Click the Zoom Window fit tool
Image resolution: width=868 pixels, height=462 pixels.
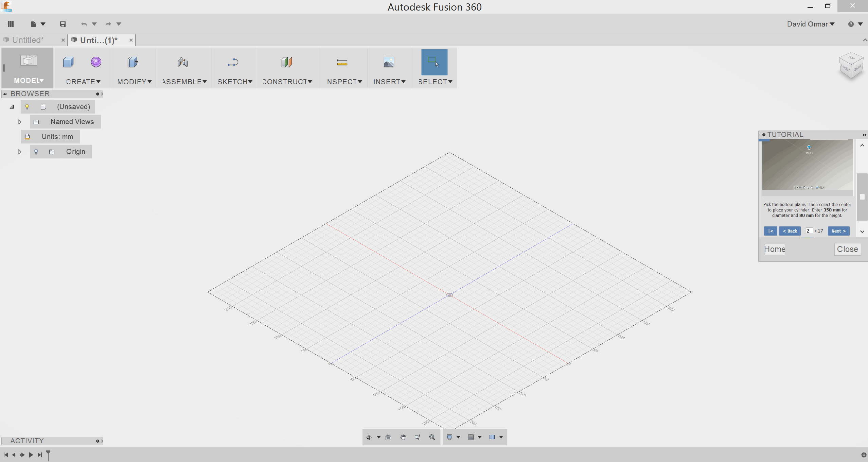[x=432, y=437]
